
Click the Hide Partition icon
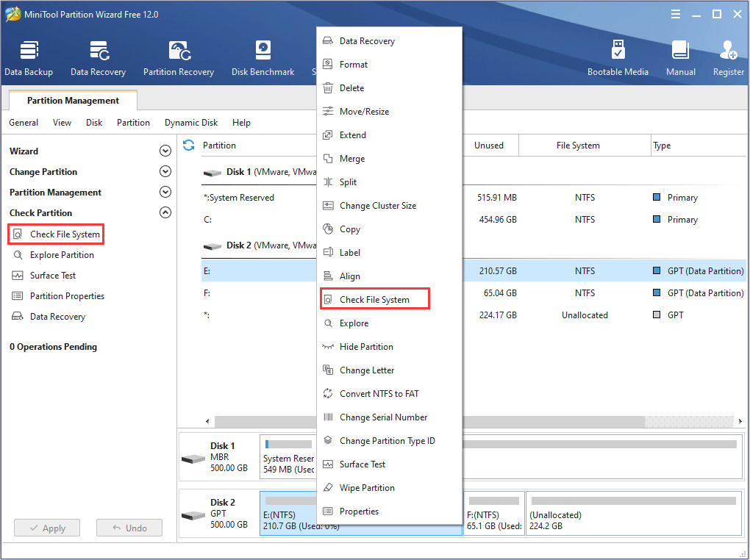(328, 347)
